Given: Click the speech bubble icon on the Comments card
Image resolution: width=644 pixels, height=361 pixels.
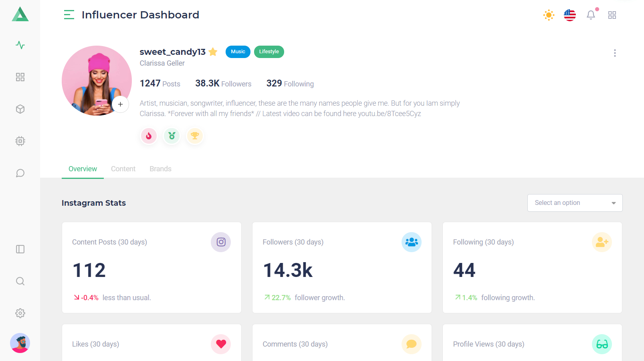Looking at the screenshot, I should tap(412, 344).
